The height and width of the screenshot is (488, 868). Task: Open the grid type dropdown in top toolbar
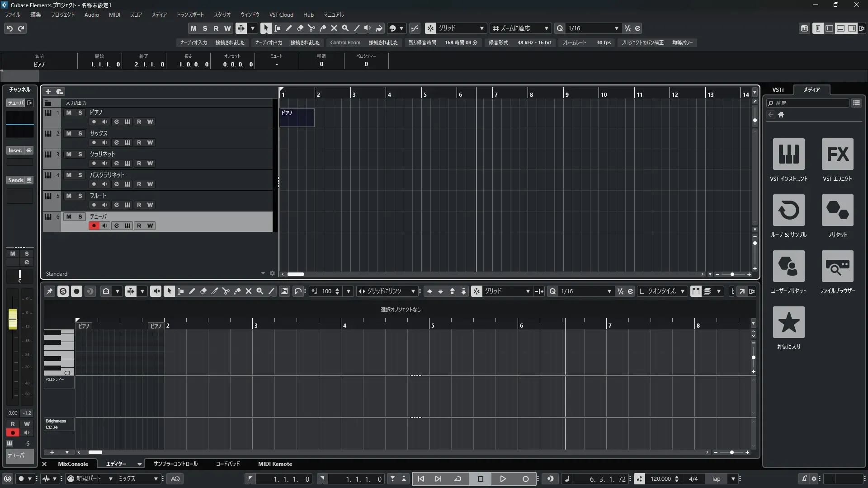coord(481,28)
